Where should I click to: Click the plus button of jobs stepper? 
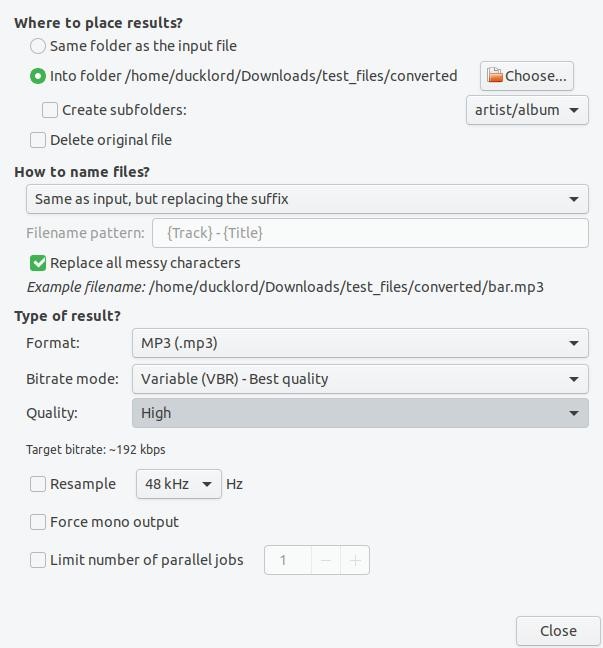[x=355, y=560]
